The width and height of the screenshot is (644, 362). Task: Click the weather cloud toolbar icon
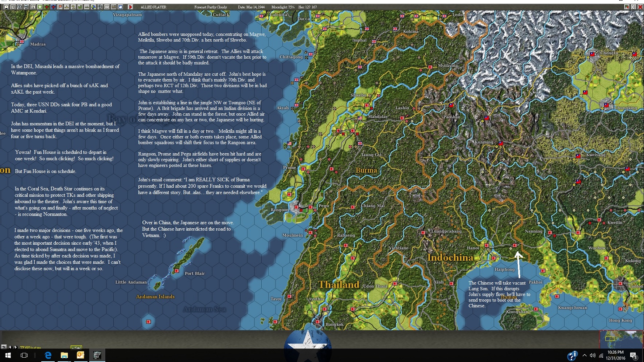tap(120, 7)
